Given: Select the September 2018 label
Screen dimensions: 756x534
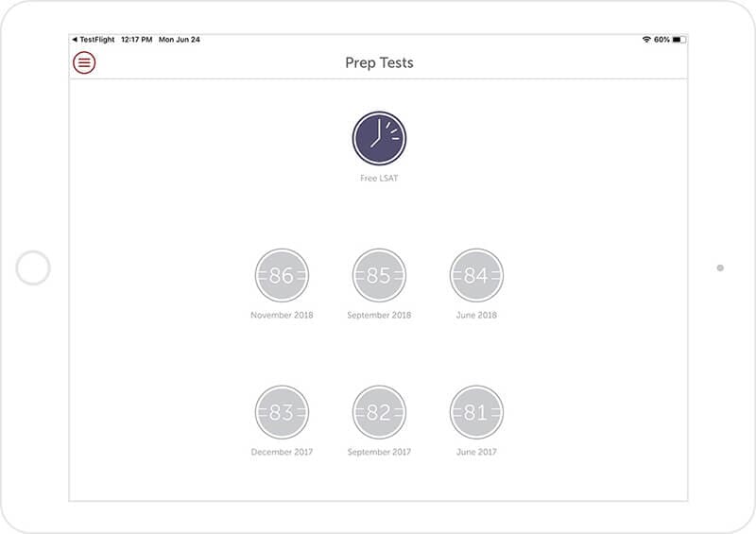Looking at the screenshot, I should [379, 315].
